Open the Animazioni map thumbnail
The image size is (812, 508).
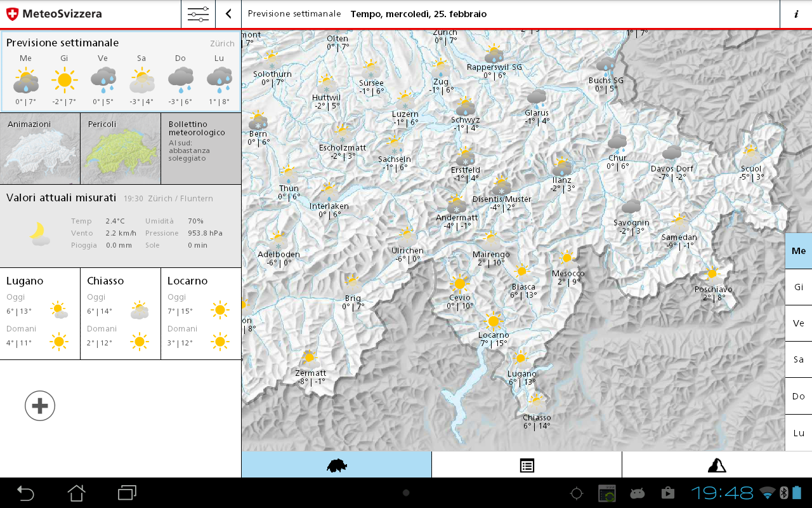(40, 149)
